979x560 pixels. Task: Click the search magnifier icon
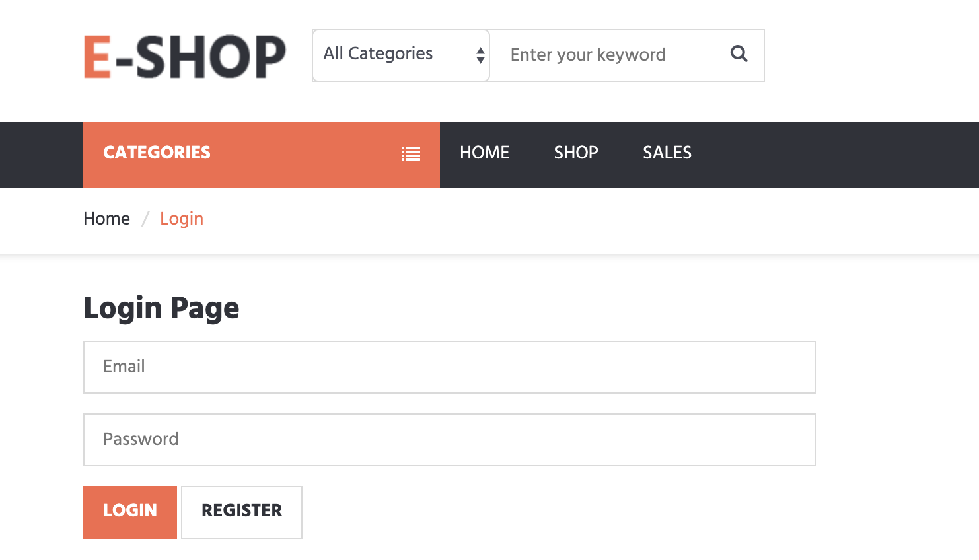click(739, 55)
